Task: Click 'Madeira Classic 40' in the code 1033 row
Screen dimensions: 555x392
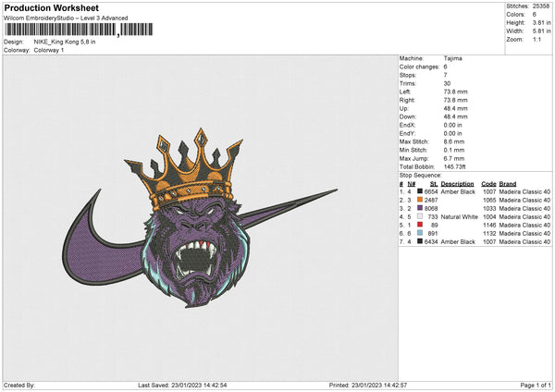Action: [524, 208]
